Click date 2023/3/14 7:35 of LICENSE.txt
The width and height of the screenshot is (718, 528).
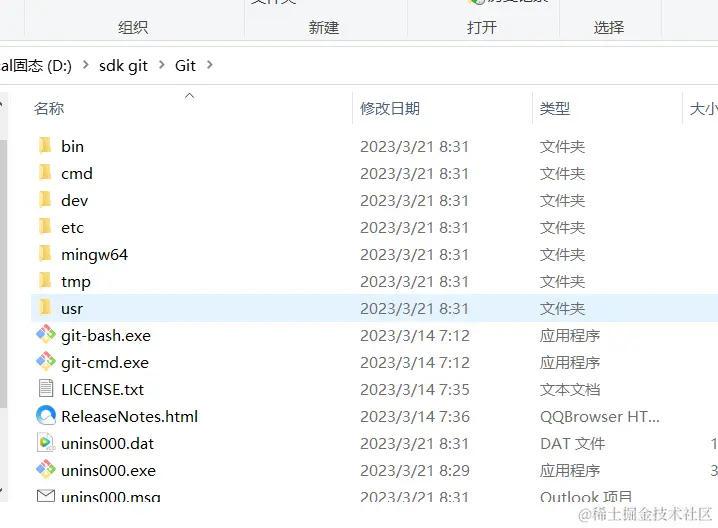(x=414, y=390)
